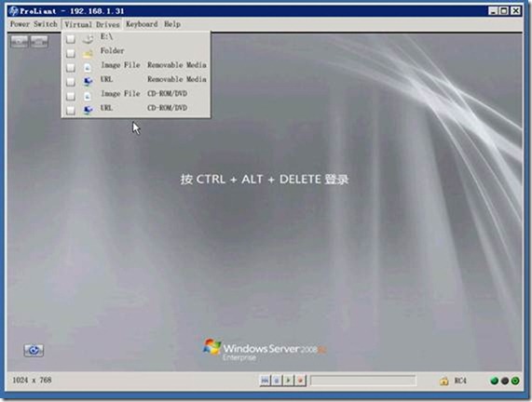Click the green power status indicator

(x=515, y=381)
